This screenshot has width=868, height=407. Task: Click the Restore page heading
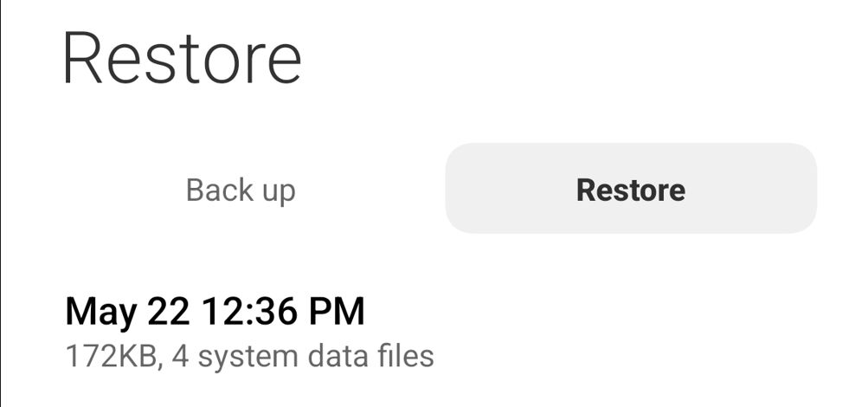[x=183, y=58]
